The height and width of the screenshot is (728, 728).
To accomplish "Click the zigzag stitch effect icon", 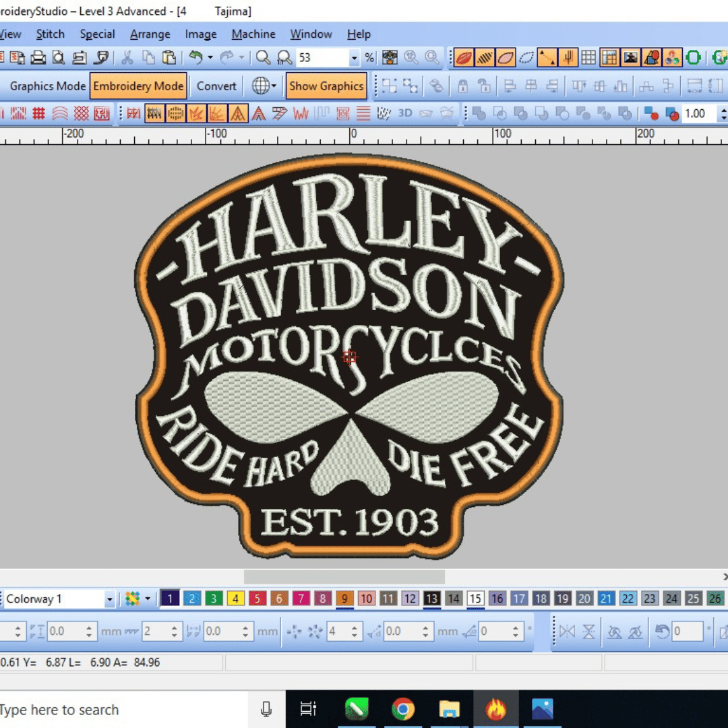I will [301, 113].
